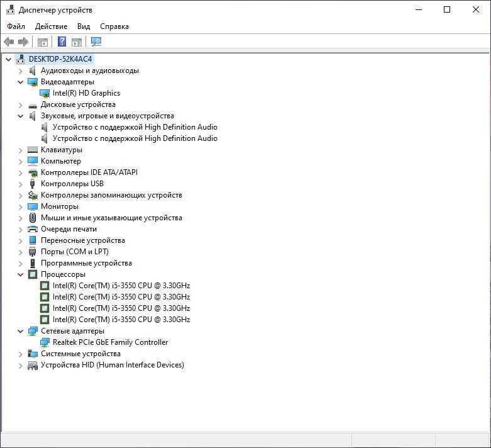The image size is (491, 448).
Task: Collapse the DESKTOP-52K4AC4 root node
Action: (x=8, y=59)
